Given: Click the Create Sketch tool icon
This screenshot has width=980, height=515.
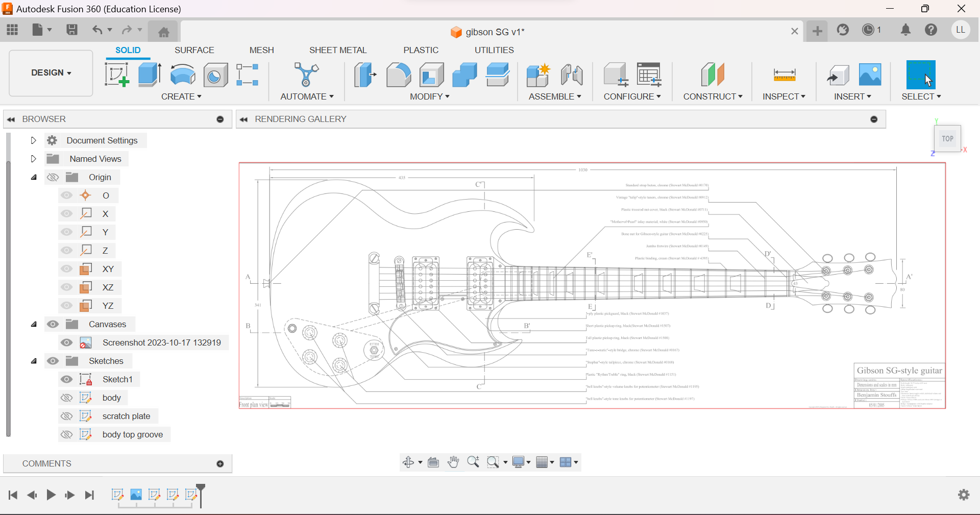Looking at the screenshot, I should (117, 75).
